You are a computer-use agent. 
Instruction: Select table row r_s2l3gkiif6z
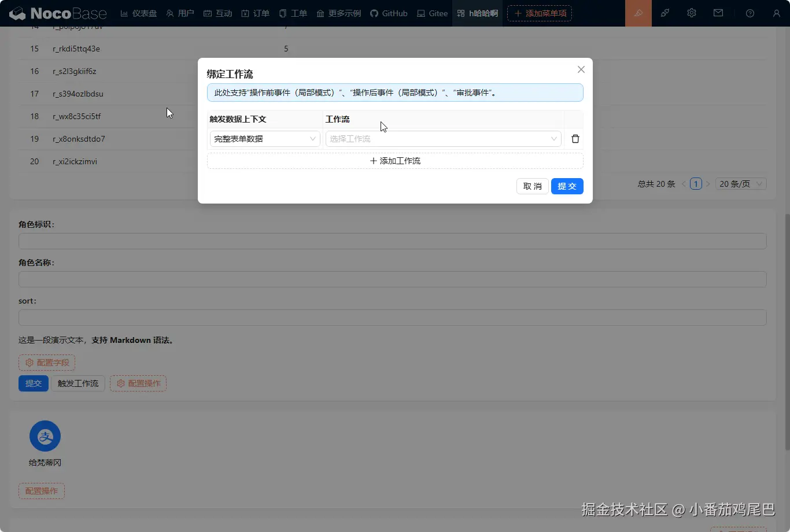pyautogui.click(x=393, y=71)
